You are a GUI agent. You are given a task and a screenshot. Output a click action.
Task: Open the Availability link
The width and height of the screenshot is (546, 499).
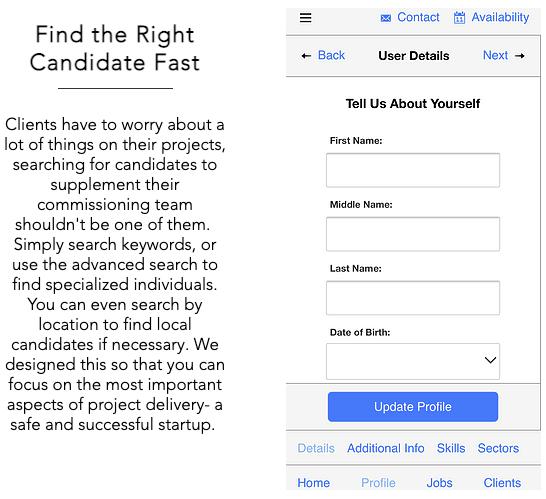click(x=500, y=17)
